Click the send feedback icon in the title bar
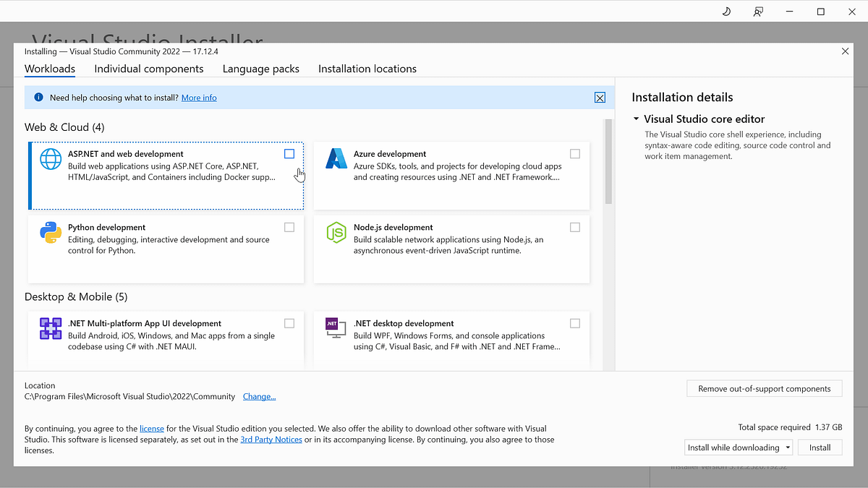The image size is (868, 488). pyautogui.click(x=758, y=12)
